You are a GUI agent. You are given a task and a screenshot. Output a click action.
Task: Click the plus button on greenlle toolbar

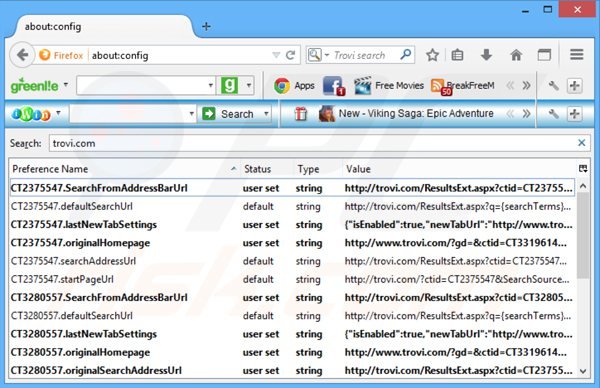[x=574, y=86]
